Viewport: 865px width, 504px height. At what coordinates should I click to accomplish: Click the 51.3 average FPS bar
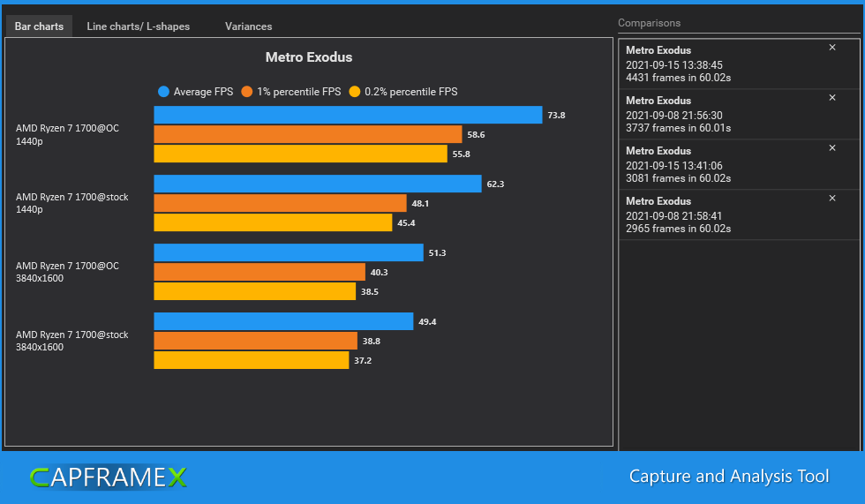pos(289,252)
